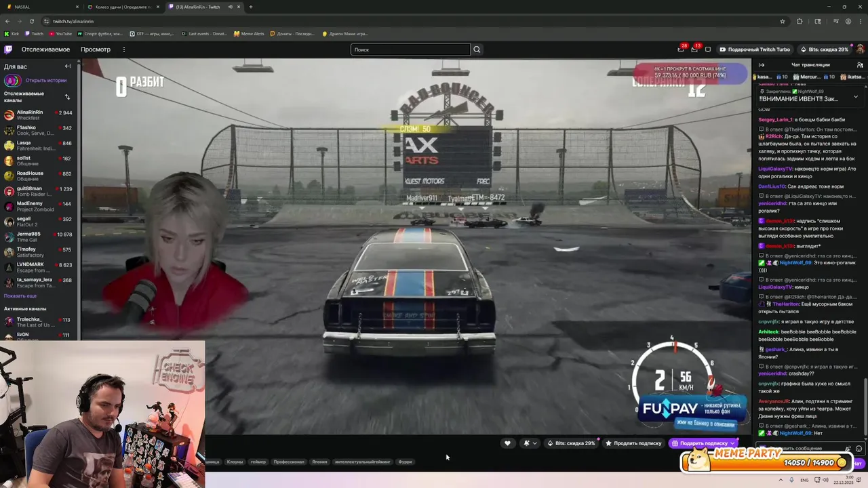Open the inbox icon showing badge 28
Screen dimensions: 868x488
(681, 49)
